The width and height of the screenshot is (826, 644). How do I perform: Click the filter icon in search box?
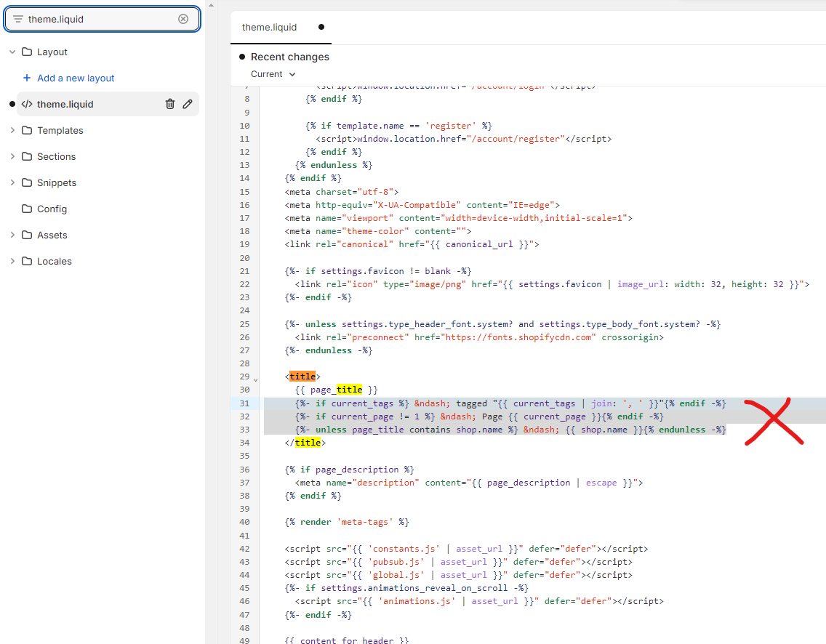tap(18, 19)
